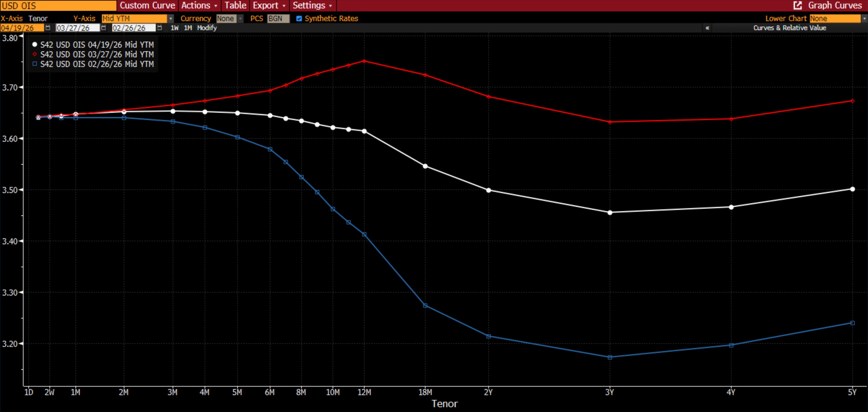Select the 1W date shortcut
Screen dimensions: 868x412
[174, 28]
